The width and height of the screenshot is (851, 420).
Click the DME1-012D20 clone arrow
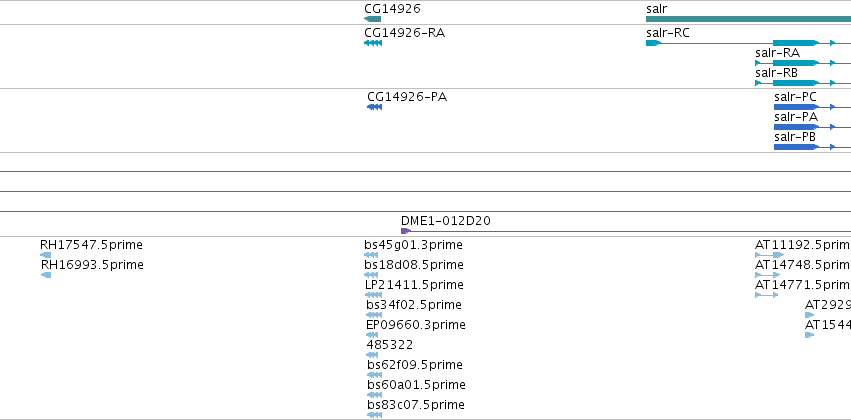406,231
